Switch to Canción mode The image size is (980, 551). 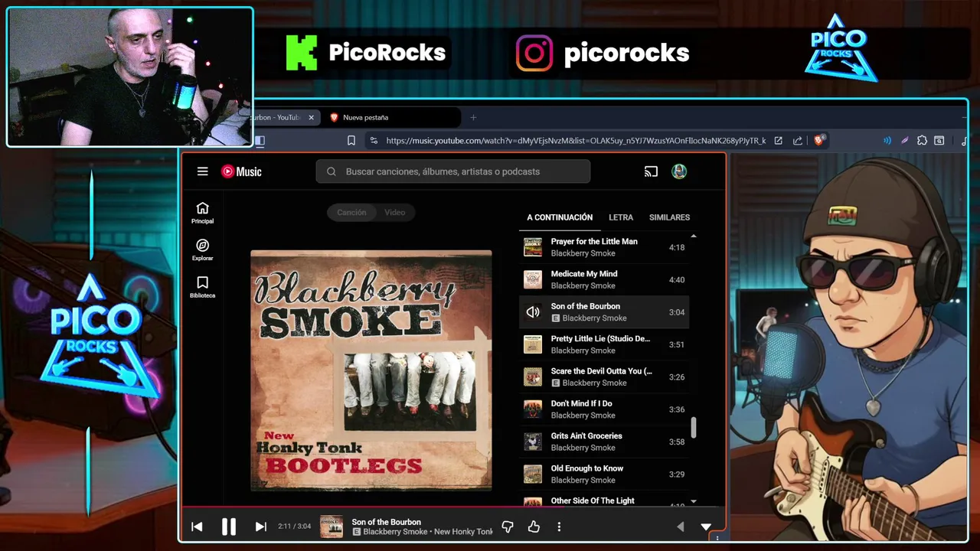tap(351, 212)
